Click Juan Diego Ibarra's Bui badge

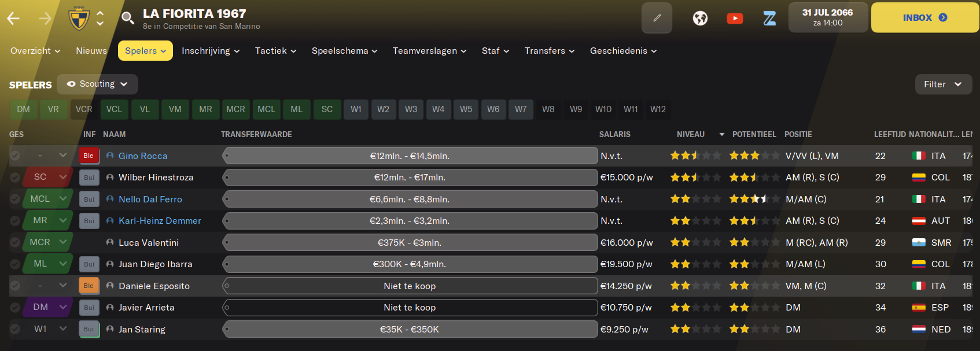pos(89,264)
